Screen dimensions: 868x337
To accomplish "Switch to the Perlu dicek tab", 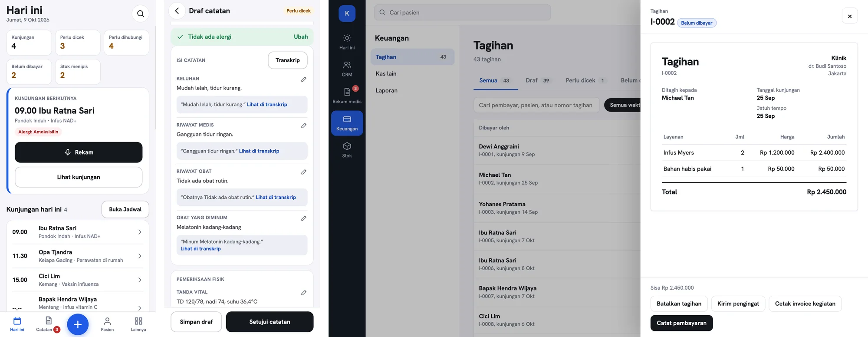I will tap(585, 80).
